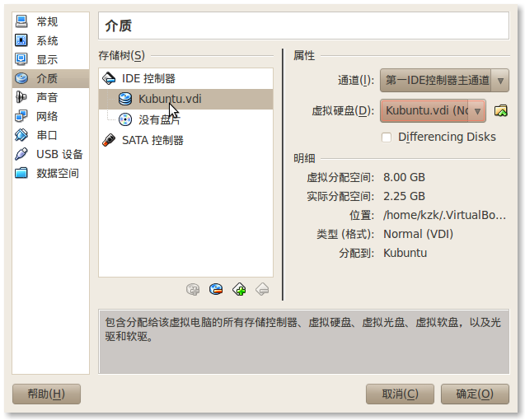Screen dimensions: 525x420
Task: Click the /home/kzk/.VirtualBo... location value
Action: (445, 215)
